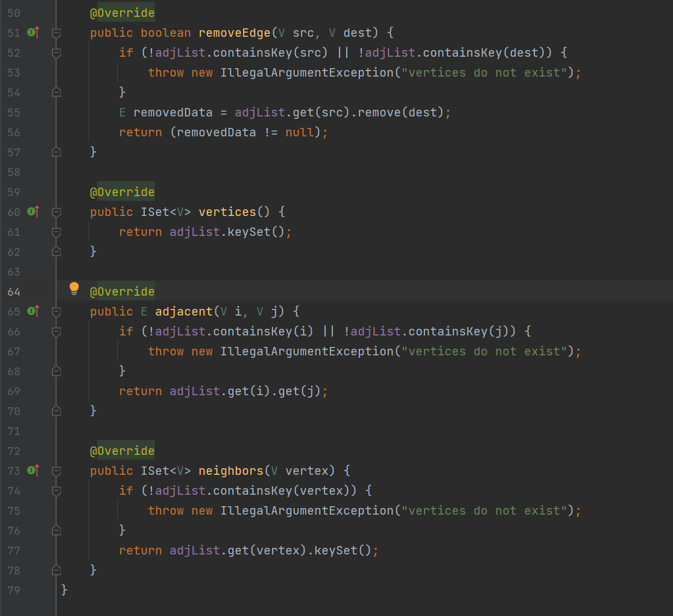Click the implements gutter icon beside adjacent
Image resolution: width=673 pixels, height=616 pixels.
(x=33, y=311)
